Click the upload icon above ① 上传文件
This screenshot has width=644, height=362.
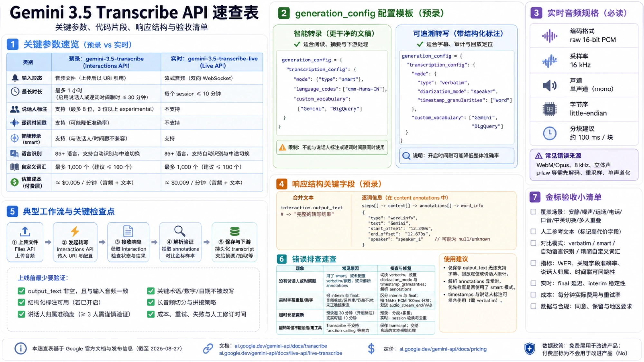click(25, 231)
